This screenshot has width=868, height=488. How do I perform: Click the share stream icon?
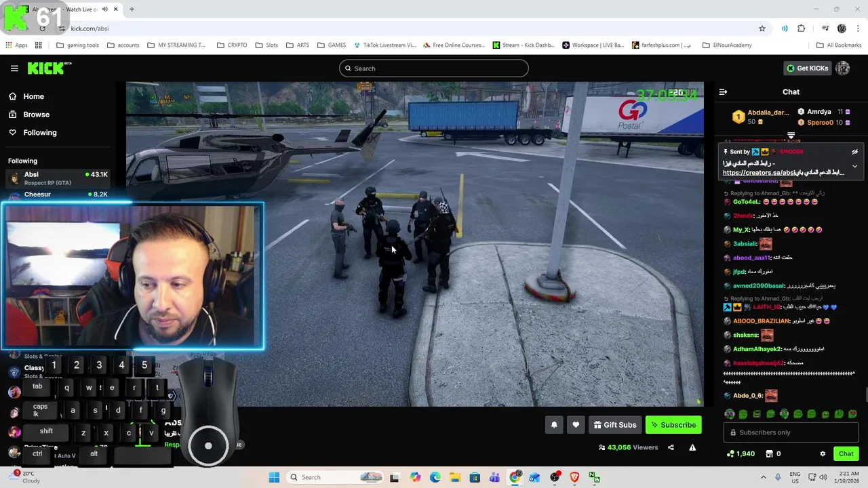click(x=671, y=447)
